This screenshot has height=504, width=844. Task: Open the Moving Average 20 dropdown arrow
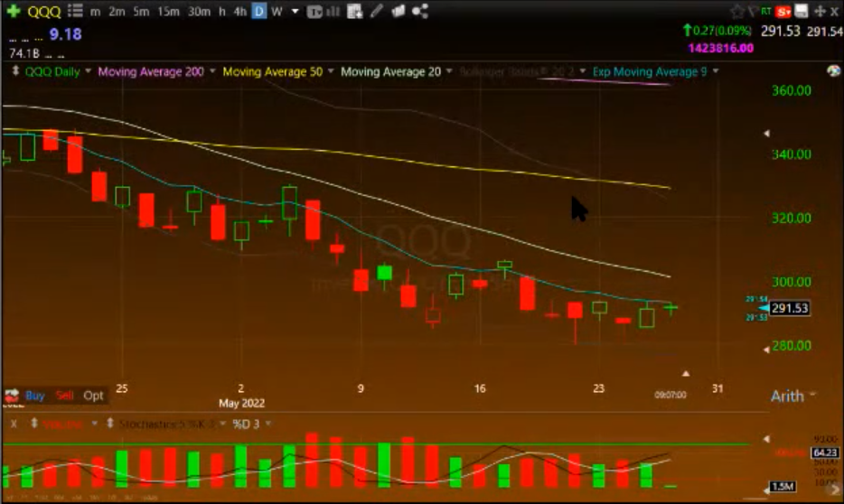(x=449, y=70)
